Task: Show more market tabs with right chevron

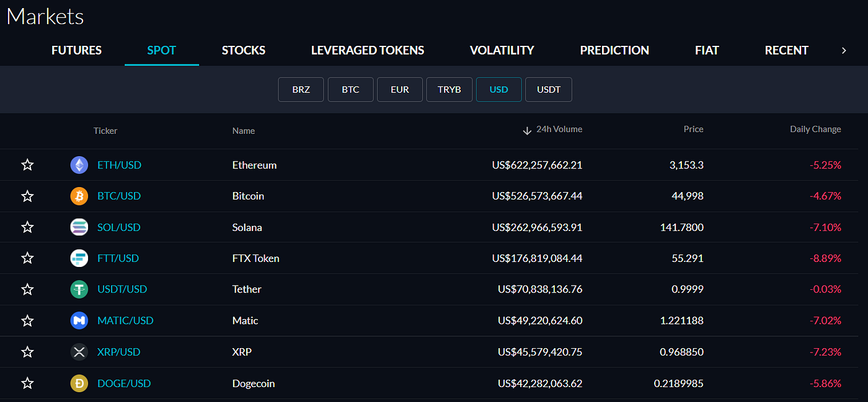Action: tap(844, 51)
